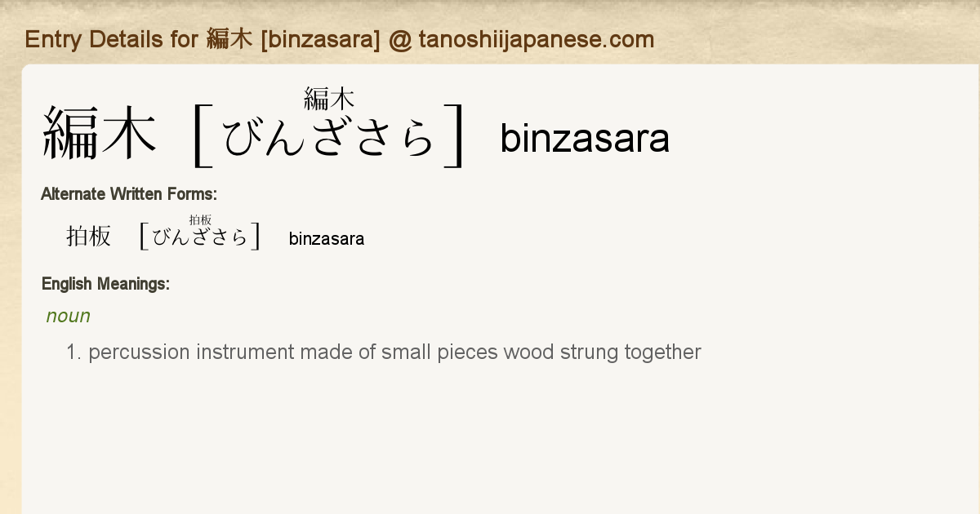The height and width of the screenshot is (514, 980).
Task: Click the 'Alternate Written Forms:' label
Action: 129,194
